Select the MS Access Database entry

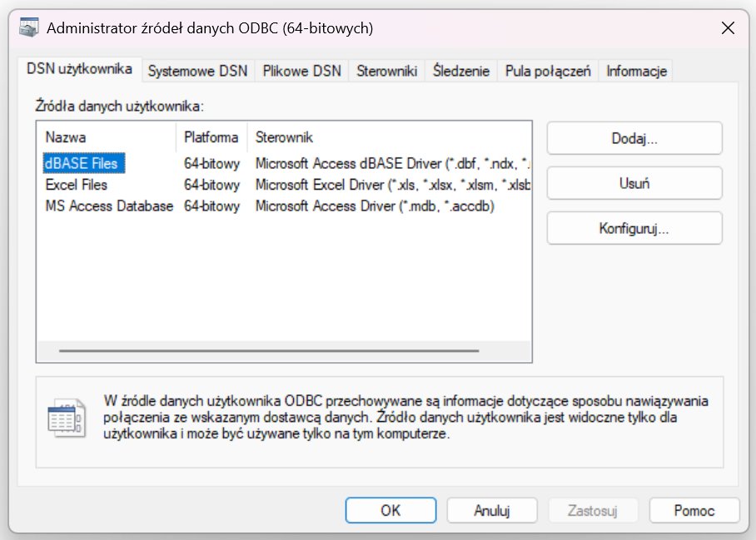(x=109, y=206)
